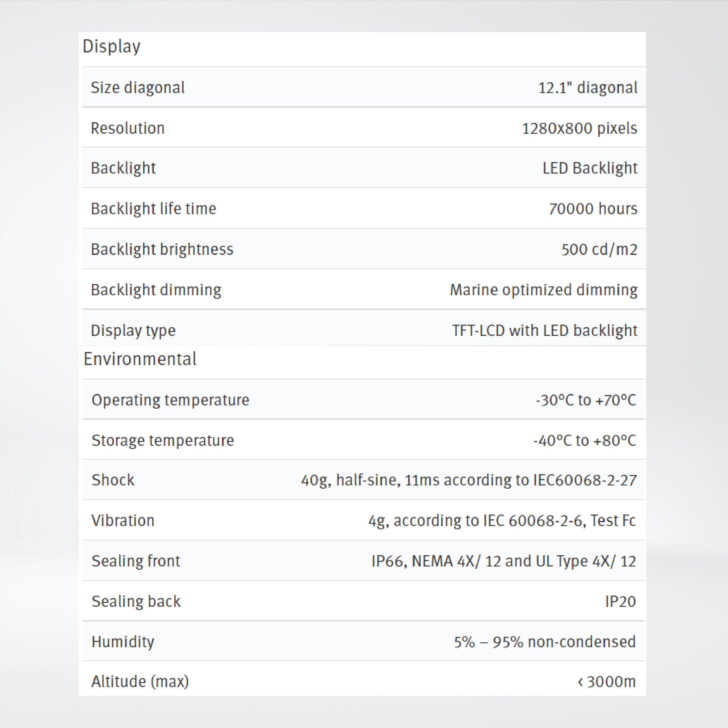
Task: Click the Backlight life time label
Action: [x=153, y=209]
